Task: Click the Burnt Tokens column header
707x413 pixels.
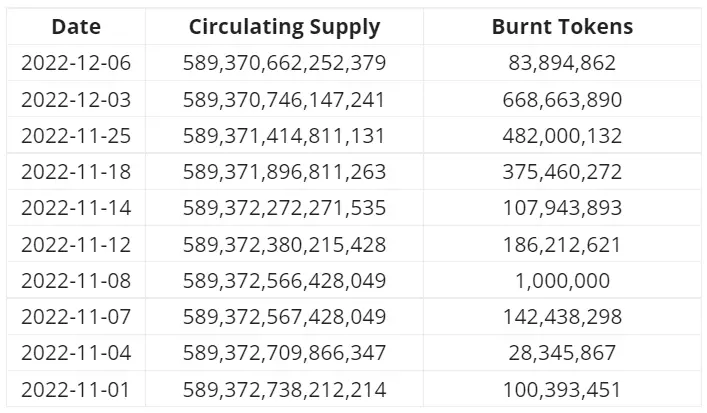Action: tap(562, 27)
